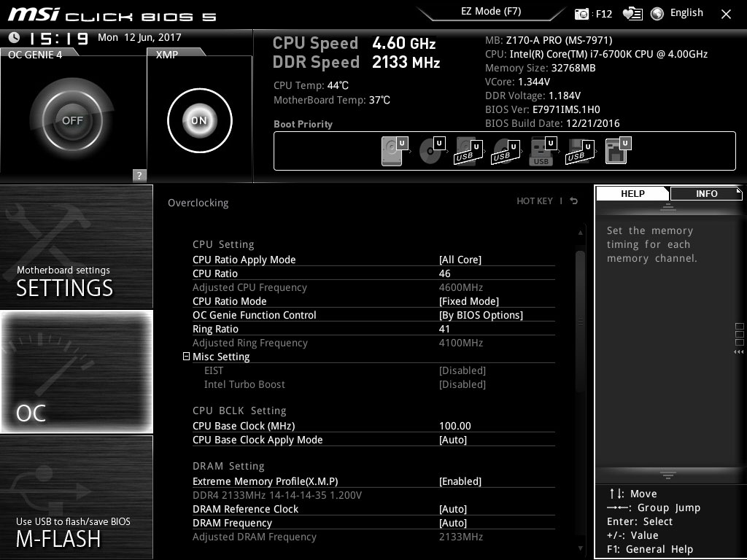Click the DDR4 2133MHz 14-14-14-35 1.200V line

(276, 495)
